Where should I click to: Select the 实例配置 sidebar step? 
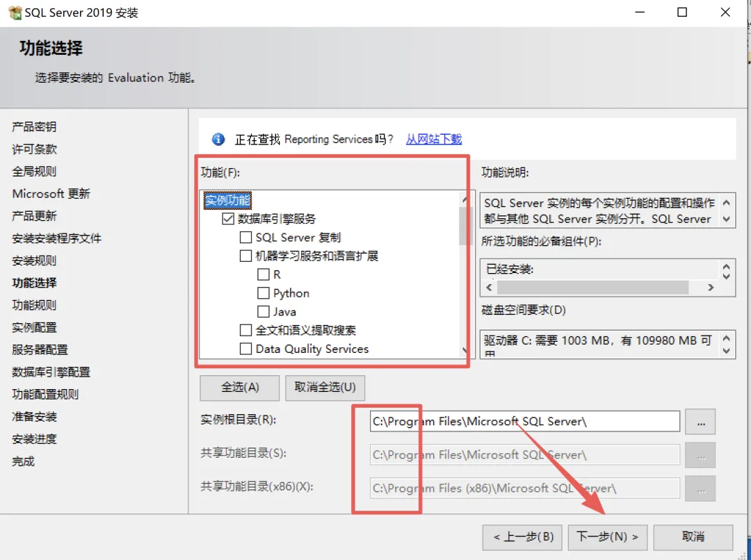click(x=34, y=328)
